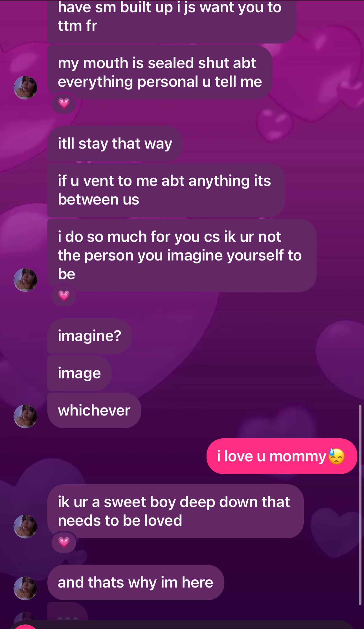Select the 'imagine?' message bubble
364x629 pixels.
(x=89, y=336)
